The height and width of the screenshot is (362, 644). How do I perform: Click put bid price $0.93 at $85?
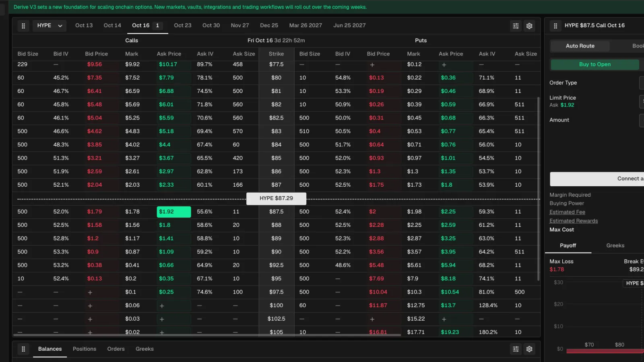376,158
